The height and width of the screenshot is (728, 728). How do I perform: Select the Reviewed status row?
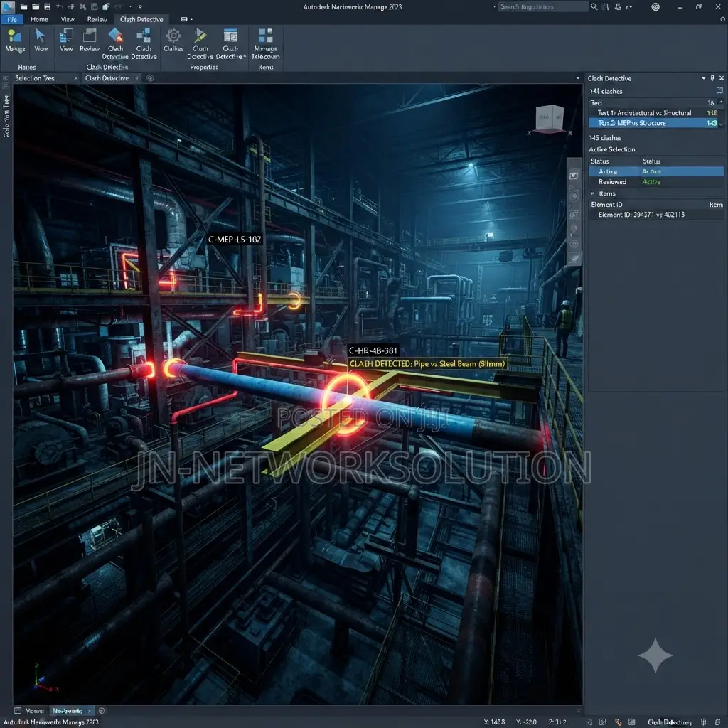click(656, 181)
